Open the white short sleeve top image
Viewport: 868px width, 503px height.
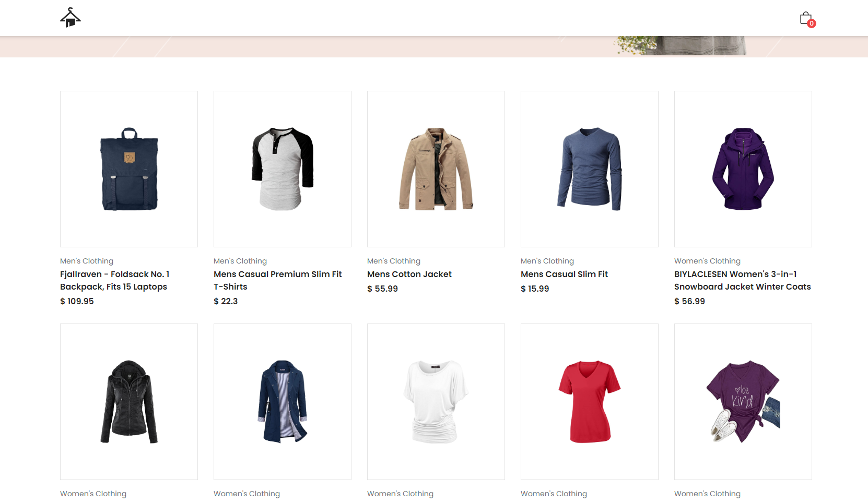pyautogui.click(x=436, y=402)
